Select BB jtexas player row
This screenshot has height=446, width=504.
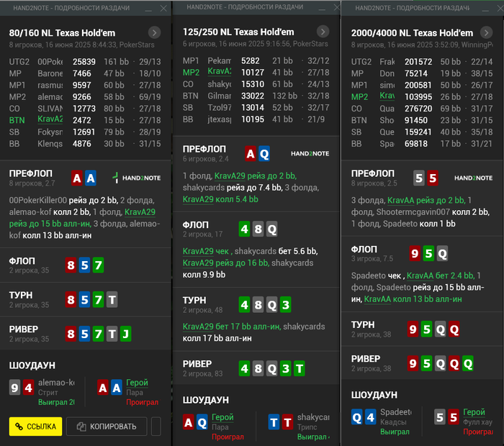(256, 119)
